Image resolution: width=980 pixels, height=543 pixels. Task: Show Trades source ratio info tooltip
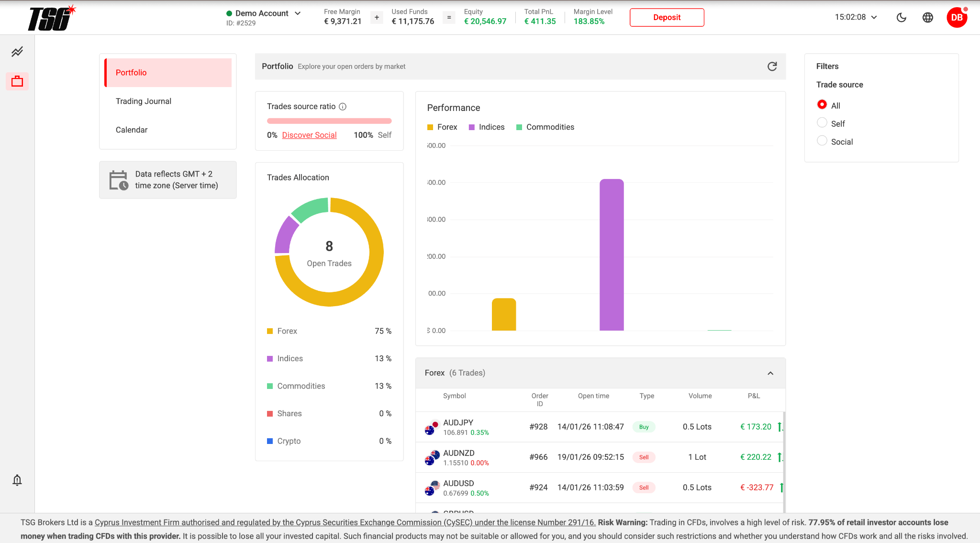pyautogui.click(x=343, y=107)
